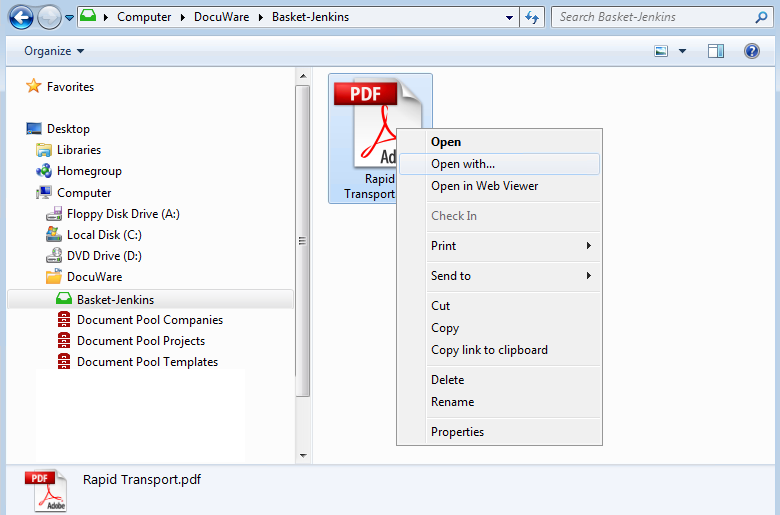Click the Forward navigation arrow button
Screen dimensions: 780x515
(x=49, y=17)
